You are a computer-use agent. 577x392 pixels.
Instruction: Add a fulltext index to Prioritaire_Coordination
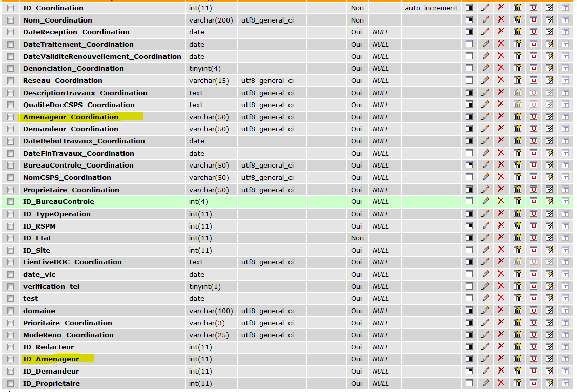click(564, 323)
